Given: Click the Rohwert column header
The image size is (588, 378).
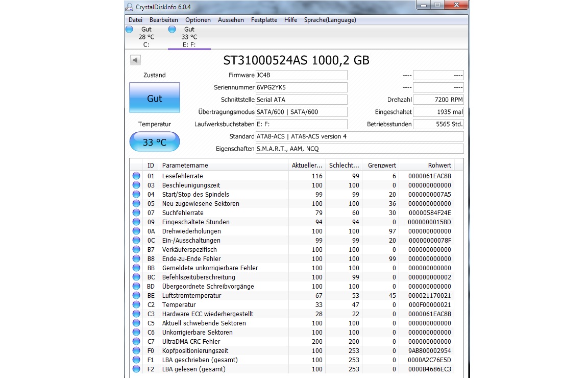Looking at the screenshot, I should (x=426, y=165).
